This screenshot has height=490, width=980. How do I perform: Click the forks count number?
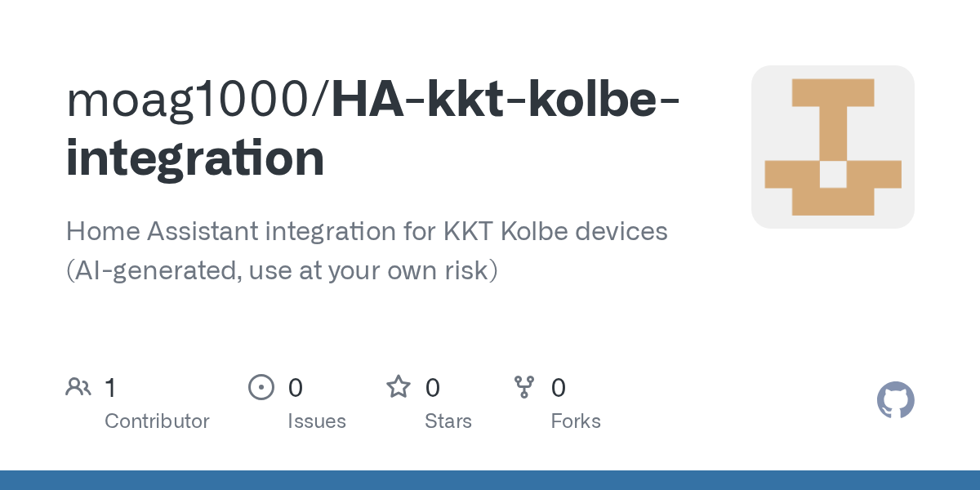(x=559, y=388)
